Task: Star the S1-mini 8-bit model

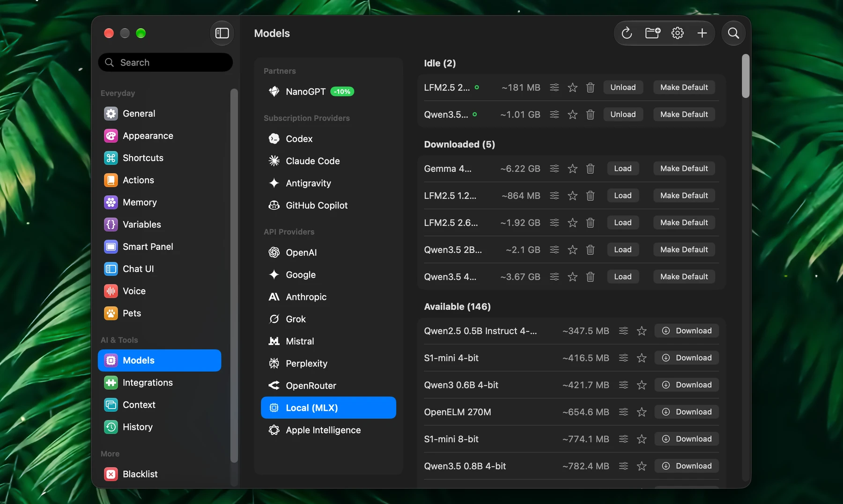Action: click(642, 439)
